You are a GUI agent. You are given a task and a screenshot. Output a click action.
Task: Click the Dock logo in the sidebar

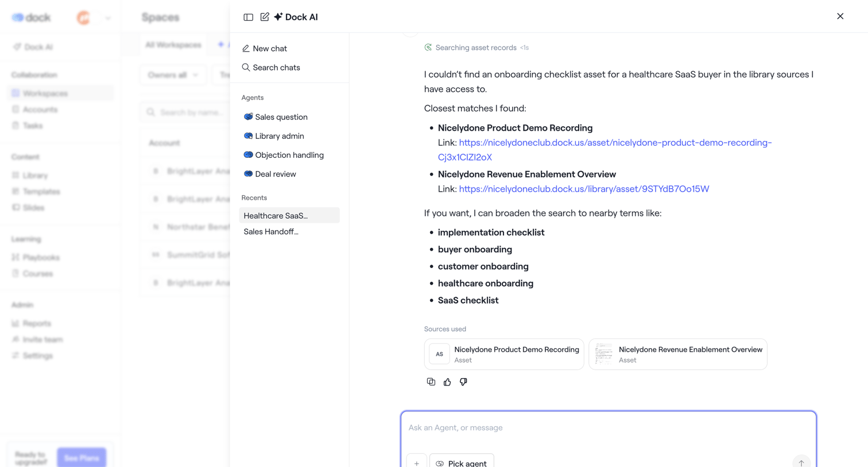tap(32, 18)
